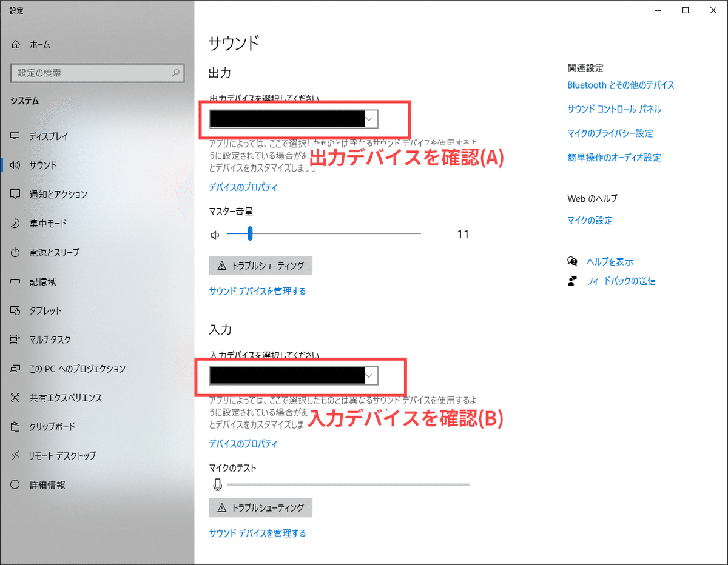Open マイクのプライバシー設定 link
The image size is (728, 565).
(610, 133)
